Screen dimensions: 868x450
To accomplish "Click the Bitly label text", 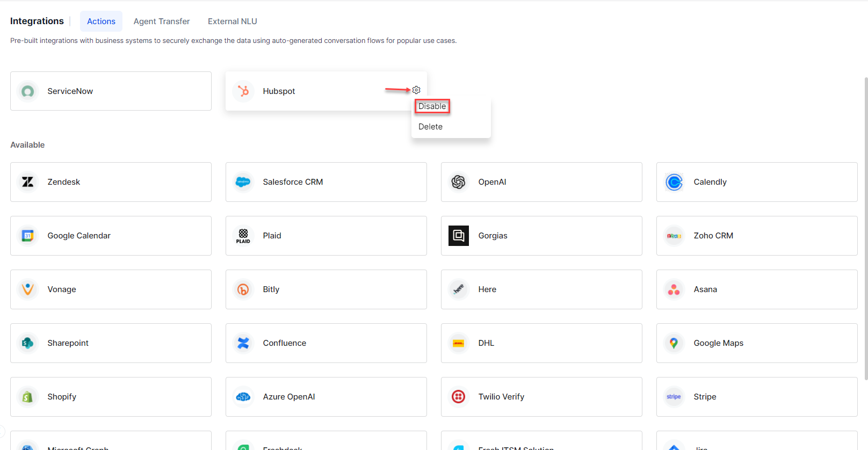I will coord(271,289).
